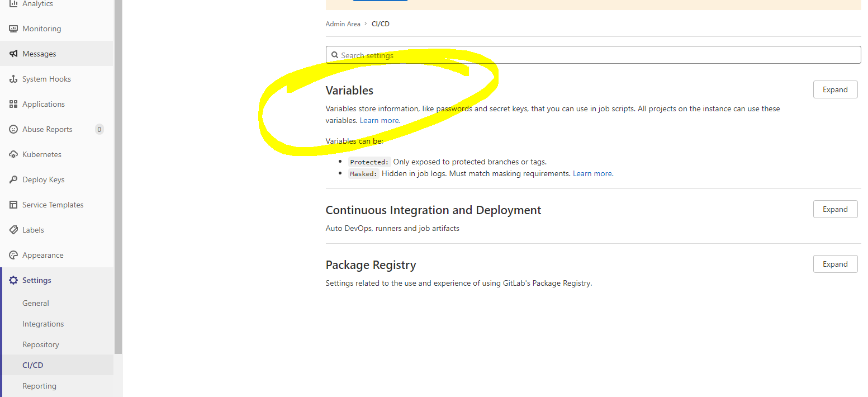Click the Analytics chart icon
Image resolution: width=868 pixels, height=397 pixels.
13,4
